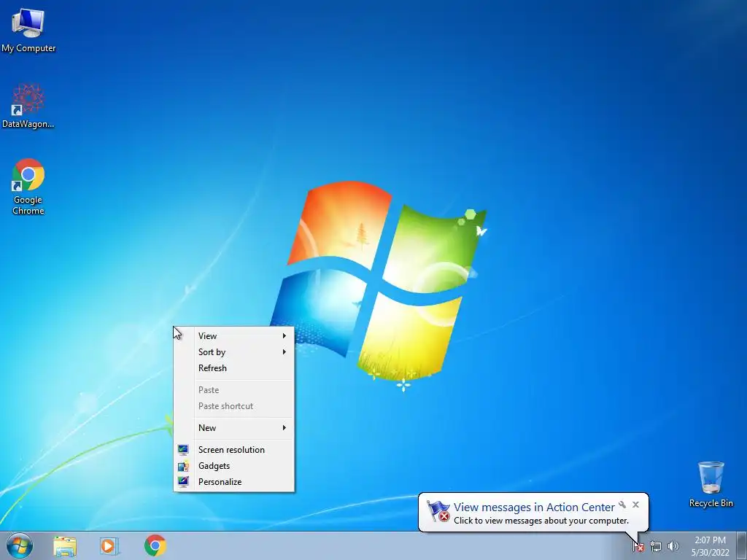
Task: Click the Personalize menu icon
Action: point(183,482)
